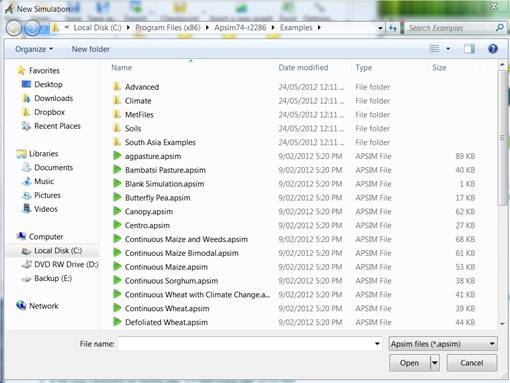510x383 pixels.
Task: Select Butterfly Pea.apsim
Action: 157,197
